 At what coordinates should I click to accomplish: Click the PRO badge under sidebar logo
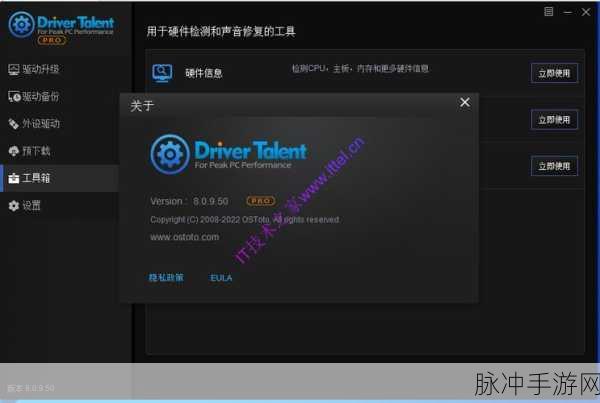[x=52, y=40]
